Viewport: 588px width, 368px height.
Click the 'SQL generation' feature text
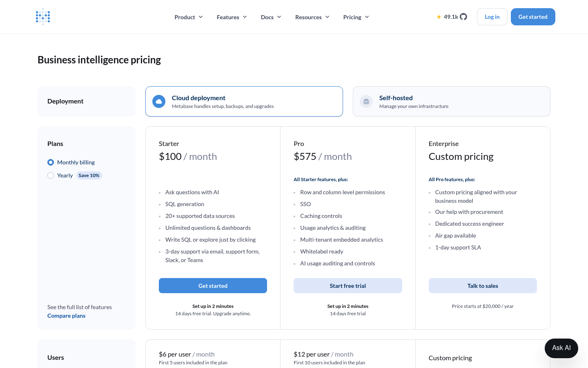185,204
